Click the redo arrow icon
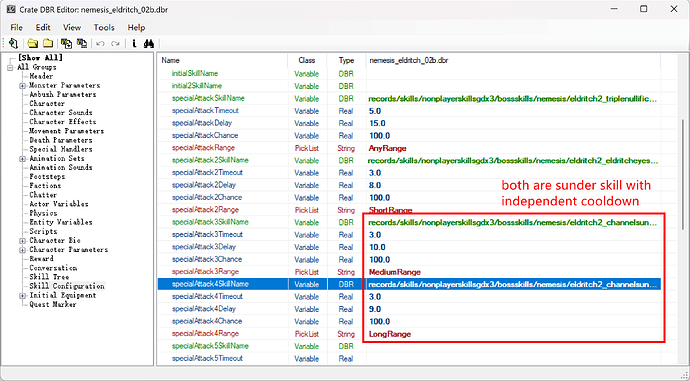Viewport: 690px width, 381px height. coord(115,44)
